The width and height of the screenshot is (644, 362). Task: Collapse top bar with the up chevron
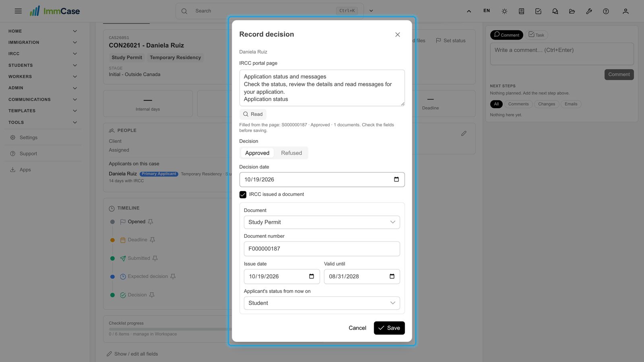(x=469, y=11)
